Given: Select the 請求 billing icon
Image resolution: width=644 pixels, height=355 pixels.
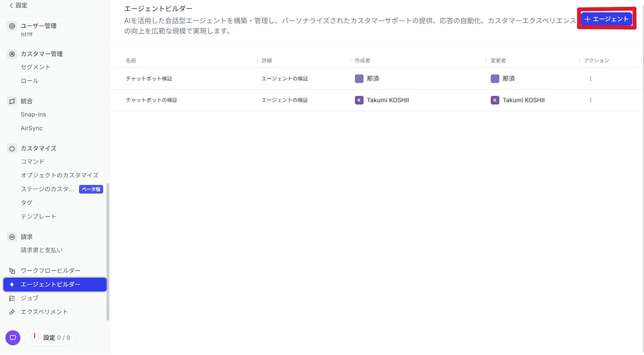Looking at the screenshot, I should click(12, 237).
